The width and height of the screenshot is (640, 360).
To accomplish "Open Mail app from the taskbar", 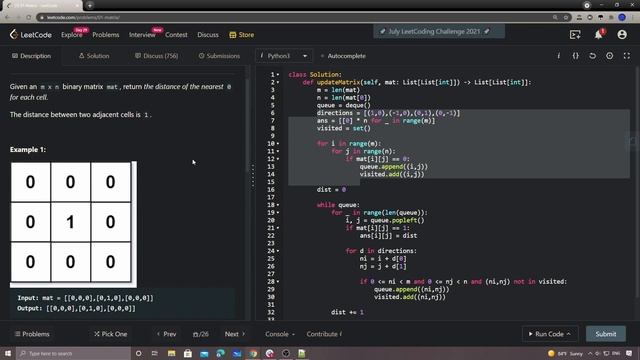I will coord(204,353).
